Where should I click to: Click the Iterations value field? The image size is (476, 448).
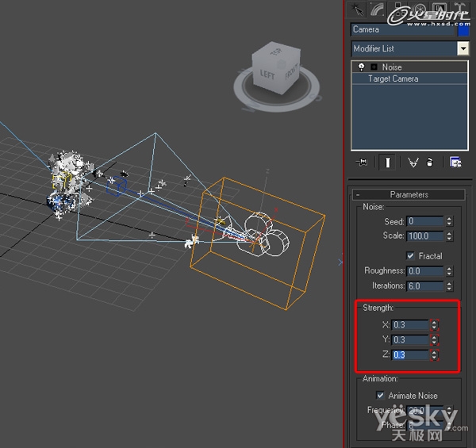(x=424, y=285)
